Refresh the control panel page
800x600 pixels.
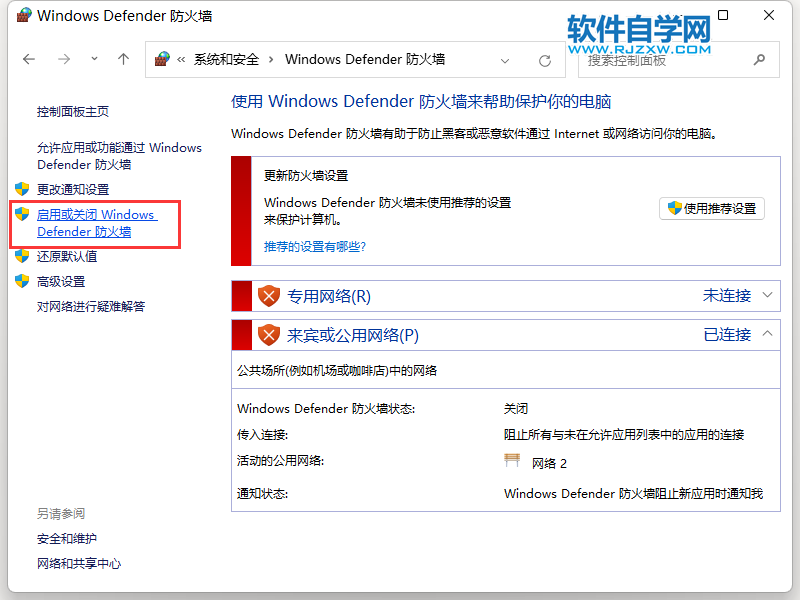point(545,61)
